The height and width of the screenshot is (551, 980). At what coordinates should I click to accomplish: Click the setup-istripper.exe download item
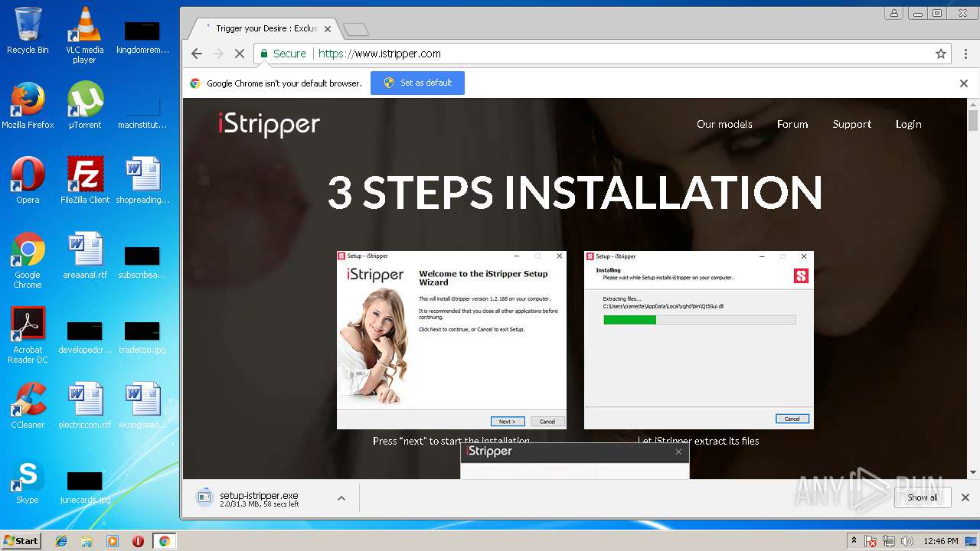tap(259, 498)
